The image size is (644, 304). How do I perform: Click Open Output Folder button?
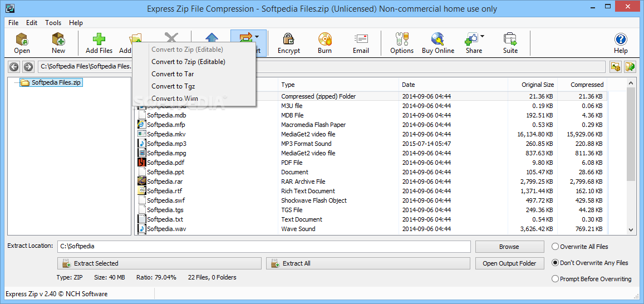click(x=509, y=263)
